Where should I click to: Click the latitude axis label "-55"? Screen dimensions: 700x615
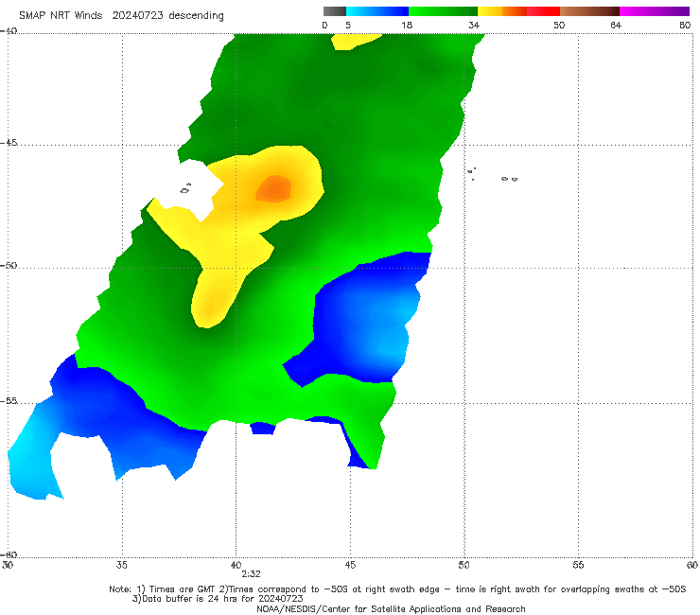click(x=9, y=400)
